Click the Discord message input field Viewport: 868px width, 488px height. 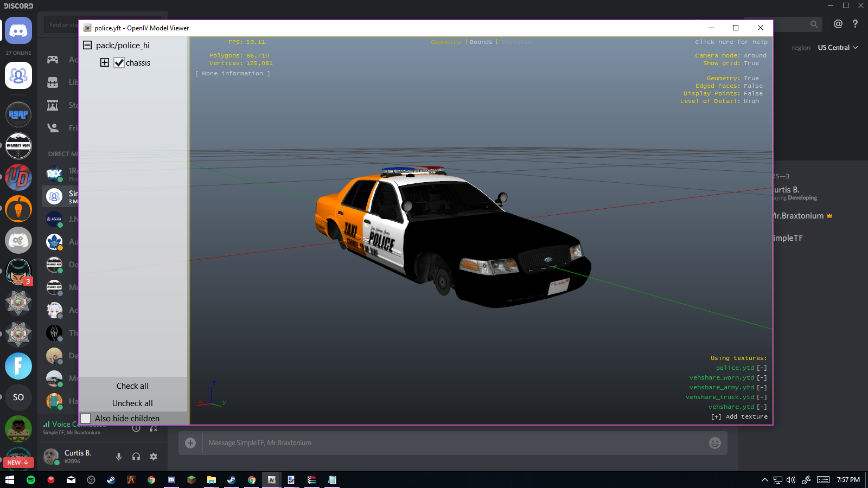pyautogui.click(x=450, y=443)
